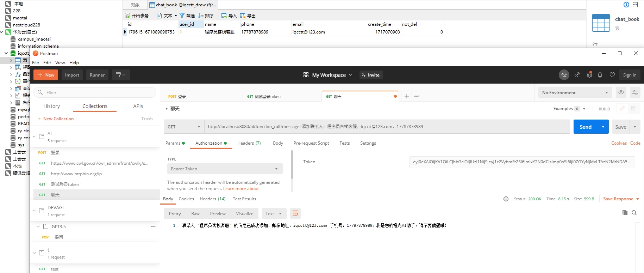Screen dimensions: 644x273
Task: Switch to the APIs tab
Action: 138,106
